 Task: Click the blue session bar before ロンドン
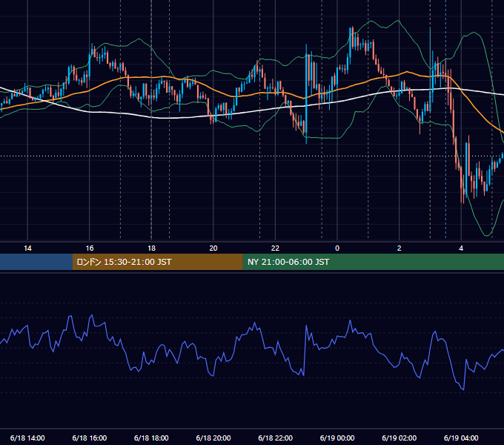tap(36, 262)
